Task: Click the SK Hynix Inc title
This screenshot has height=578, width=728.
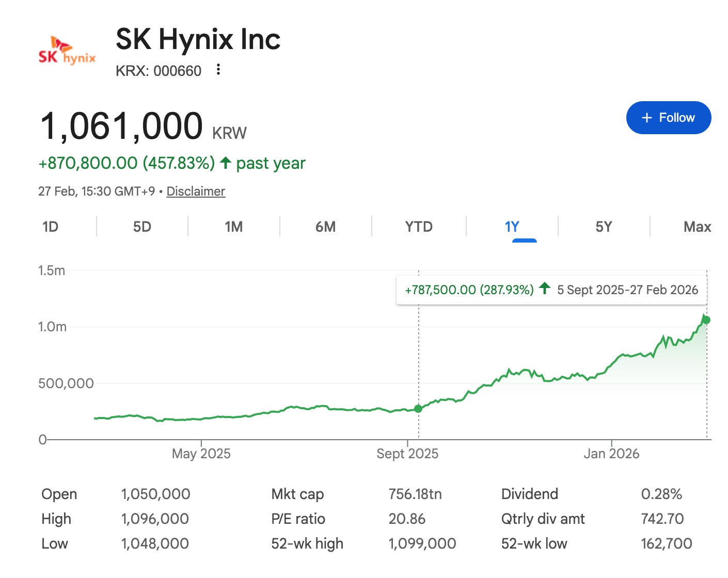Action: point(198,39)
